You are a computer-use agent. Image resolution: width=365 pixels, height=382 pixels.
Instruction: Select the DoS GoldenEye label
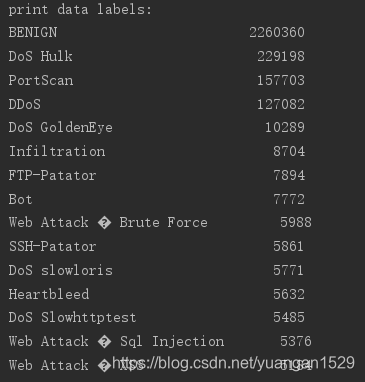(x=60, y=128)
